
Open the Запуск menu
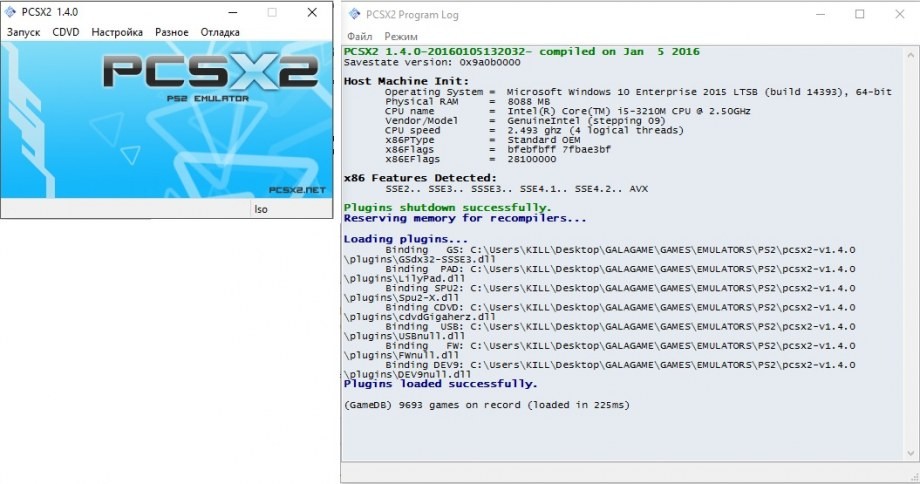26,32
